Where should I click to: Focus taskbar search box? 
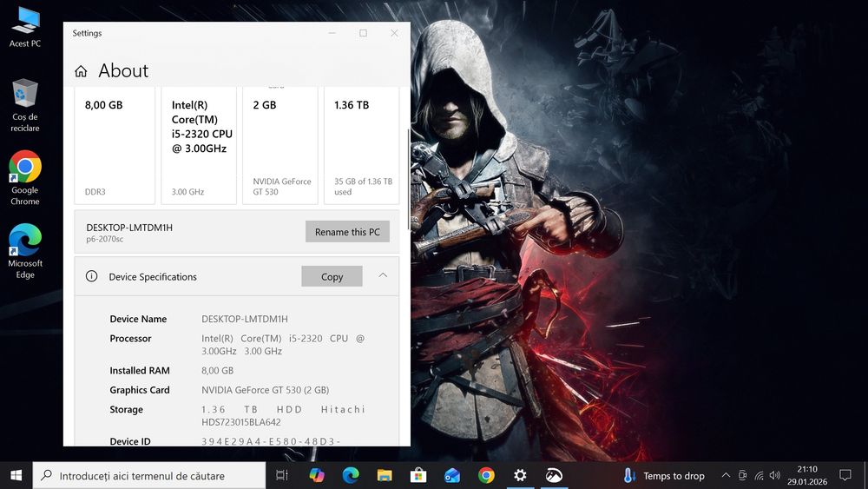coord(149,475)
